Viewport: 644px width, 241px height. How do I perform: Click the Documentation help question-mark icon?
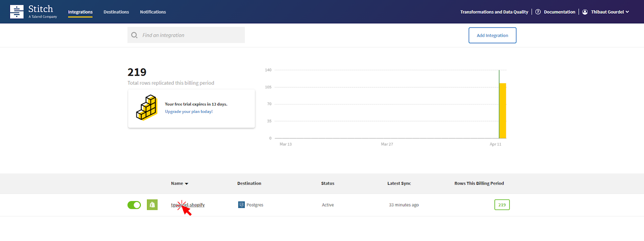538,12
